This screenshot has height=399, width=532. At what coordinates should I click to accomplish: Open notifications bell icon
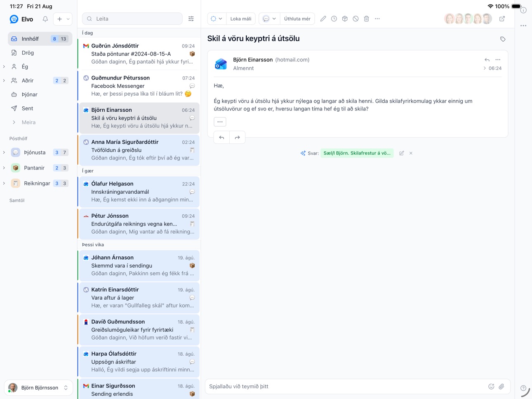click(x=45, y=19)
